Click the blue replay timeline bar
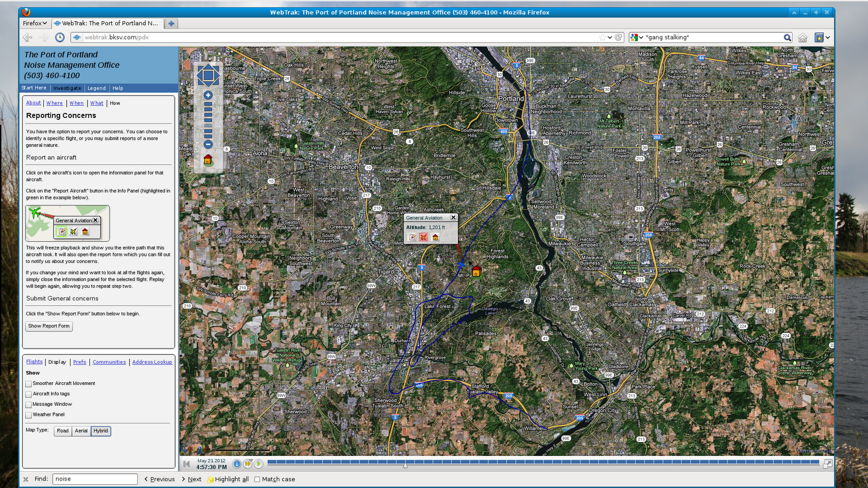868x488 pixels. tap(543, 462)
